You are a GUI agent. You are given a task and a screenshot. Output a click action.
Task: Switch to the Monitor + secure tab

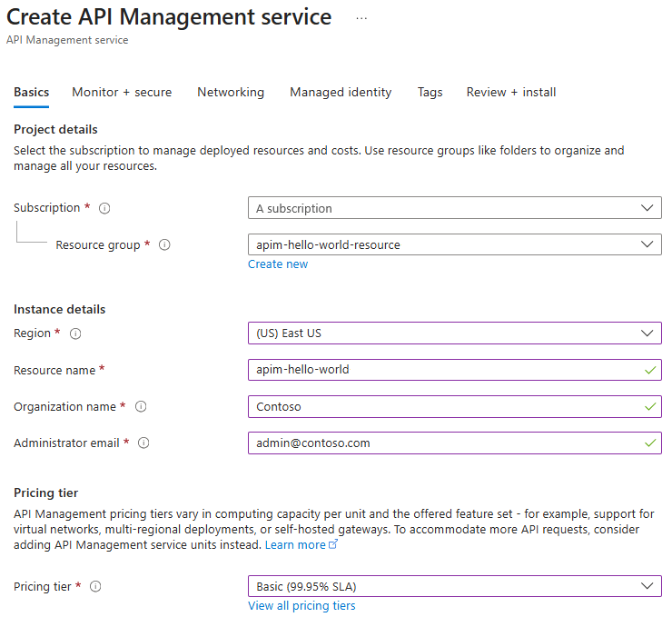pos(122,92)
